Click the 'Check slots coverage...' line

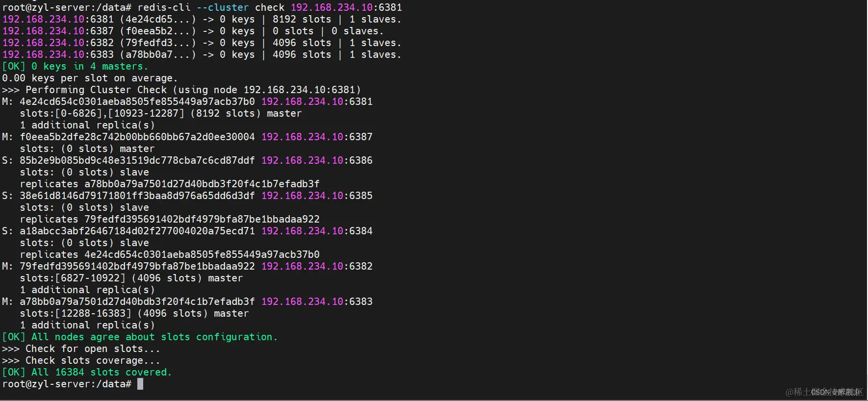click(x=81, y=360)
